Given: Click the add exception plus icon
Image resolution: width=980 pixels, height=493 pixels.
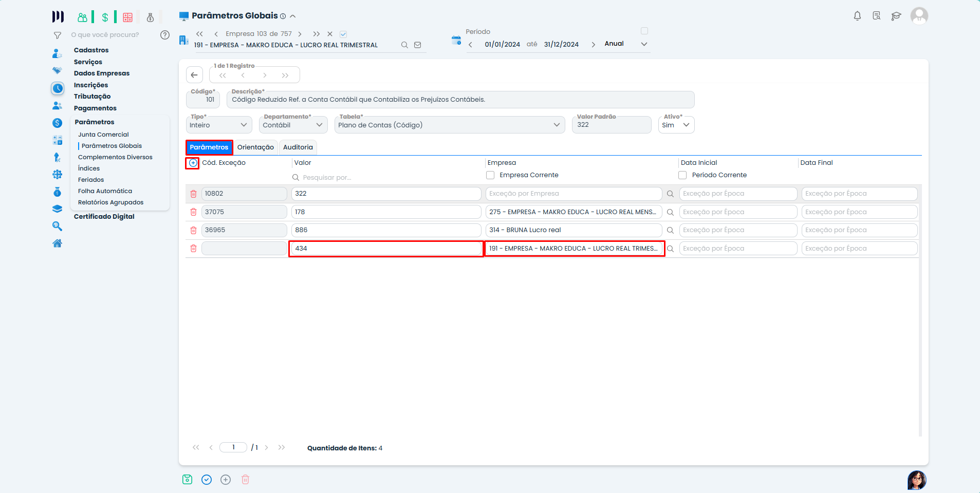Looking at the screenshot, I should tap(193, 163).
